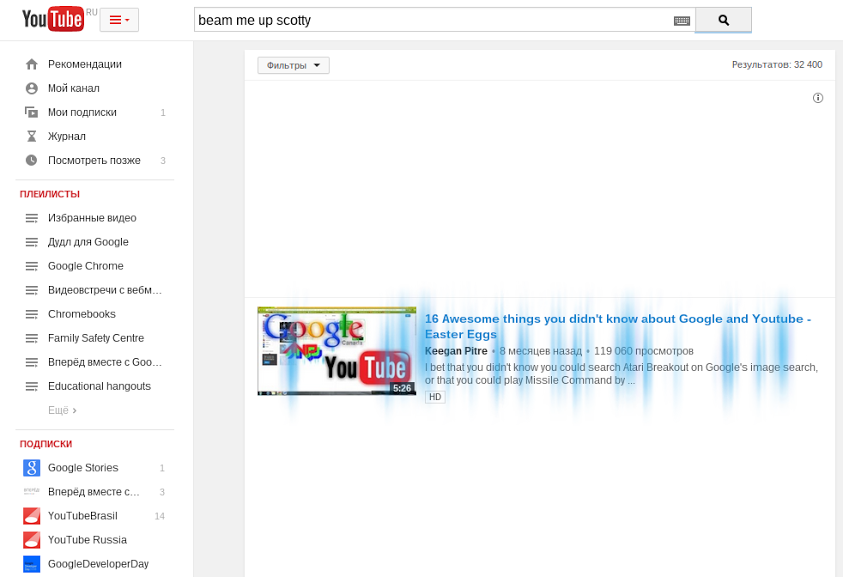The image size is (843, 577).
Task: Open Журнал history page
Action: coord(67,136)
